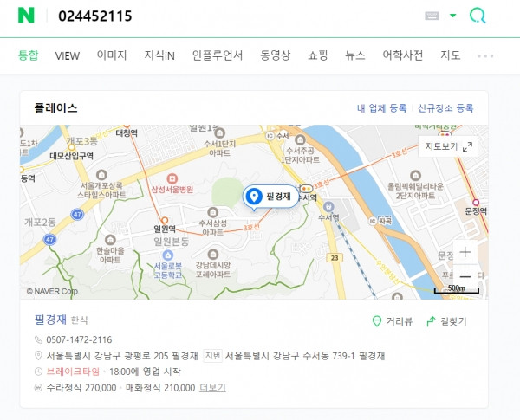Open the on-screen keyboard icon
The width and height of the screenshot is (520, 420).
coord(432,16)
